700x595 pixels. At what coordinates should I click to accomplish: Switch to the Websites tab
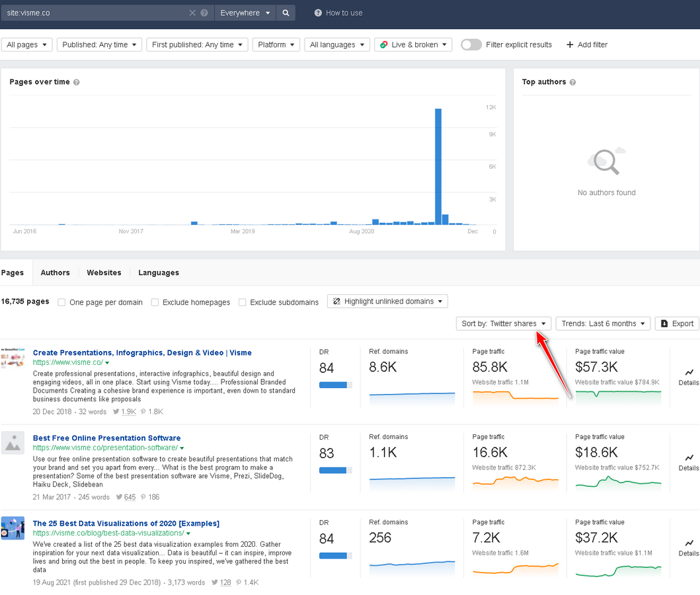[104, 273]
